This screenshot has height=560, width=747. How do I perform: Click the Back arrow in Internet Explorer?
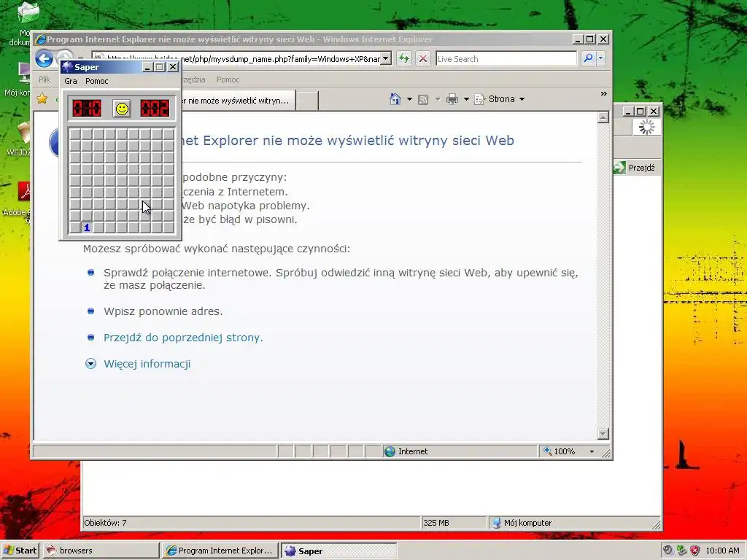click(44, 59)
